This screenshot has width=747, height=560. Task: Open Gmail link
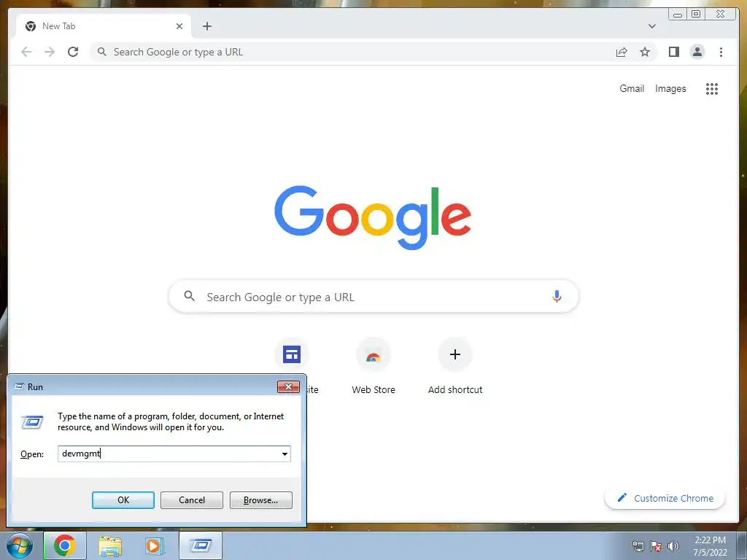pyautogui.click(x=632, y=88)
